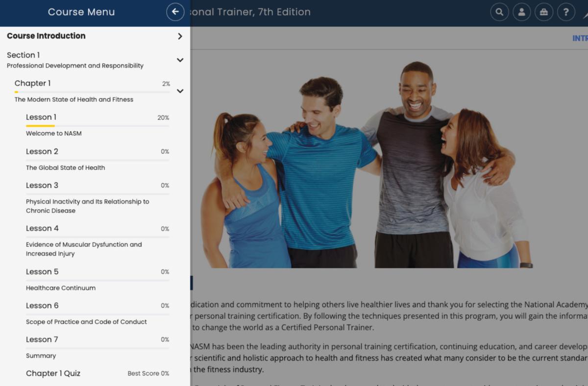Close the Course Menu with back arrow
The width and height of the screenshot is (588, 386).
175,12
